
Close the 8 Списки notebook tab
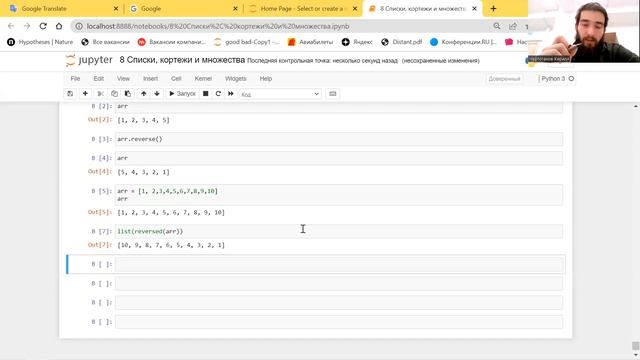[474, 9]
